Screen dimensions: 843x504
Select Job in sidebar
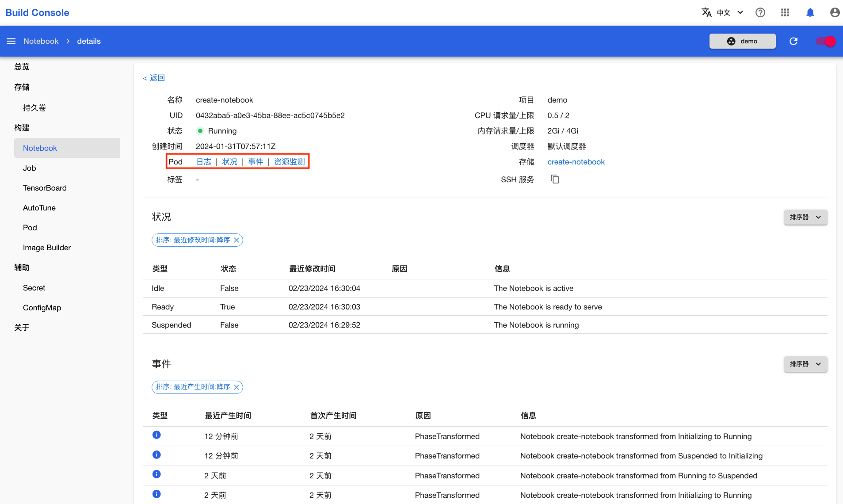click(x=30, y=168)
